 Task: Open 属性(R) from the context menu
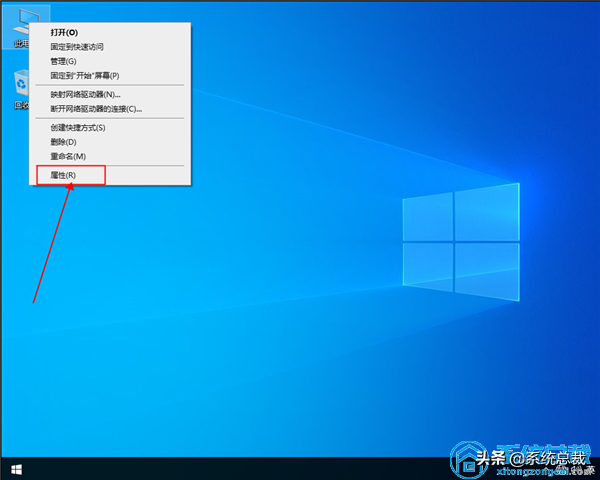[110, 175]
